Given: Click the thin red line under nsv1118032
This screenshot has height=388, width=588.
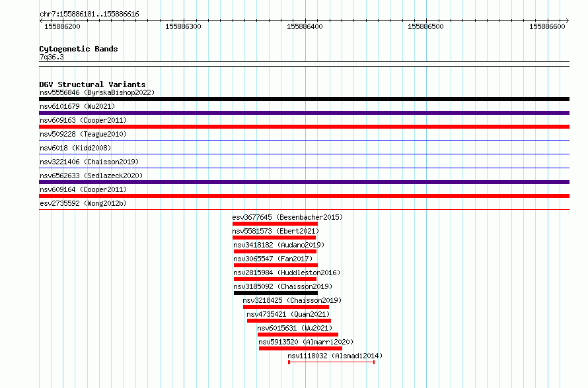Looking at the screenshot, I should pyautogui.click(x=332, y=362).
